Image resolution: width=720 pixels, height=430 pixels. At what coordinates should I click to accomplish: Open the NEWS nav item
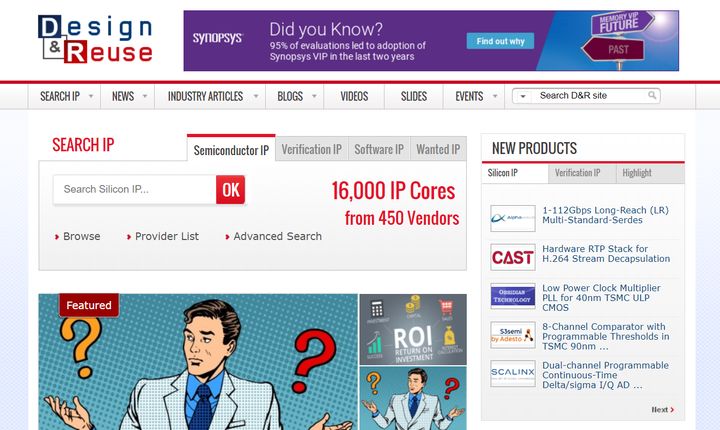pyautogui.click(x=123, y=96)
